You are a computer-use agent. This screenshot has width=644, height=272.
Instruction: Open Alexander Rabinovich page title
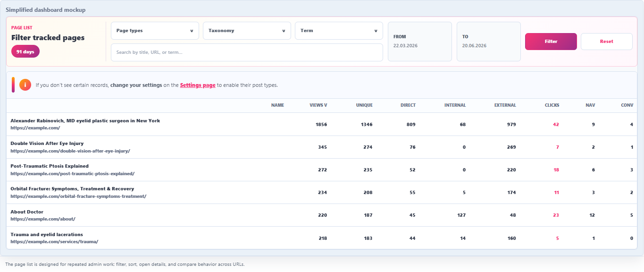tap(85, 121)
